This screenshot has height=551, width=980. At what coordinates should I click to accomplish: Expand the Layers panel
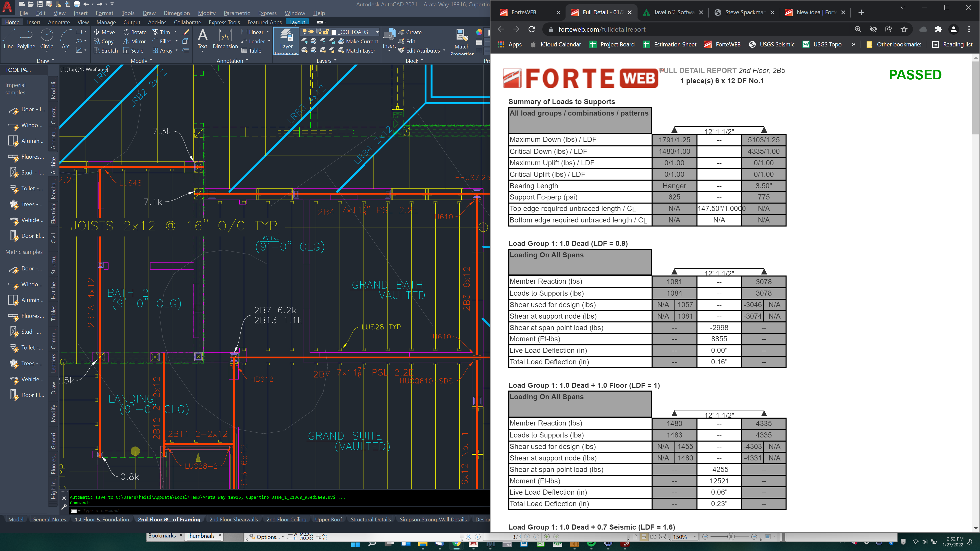[326, 60]
